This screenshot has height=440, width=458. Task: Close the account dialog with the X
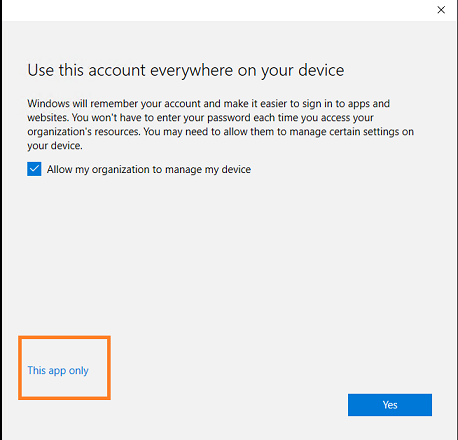[x=441, y=10]
